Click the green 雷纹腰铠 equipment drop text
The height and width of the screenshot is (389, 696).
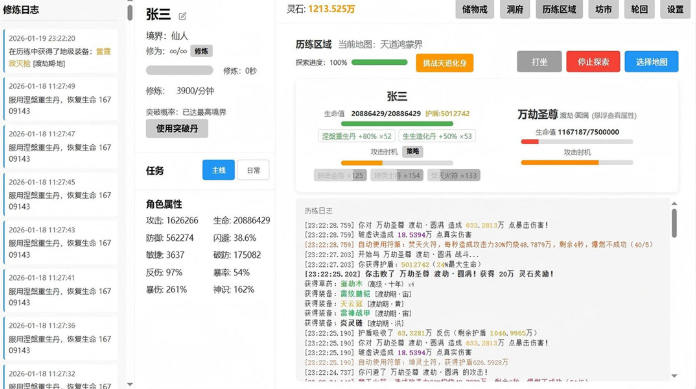pyautogui.click(x=355, y=294)
